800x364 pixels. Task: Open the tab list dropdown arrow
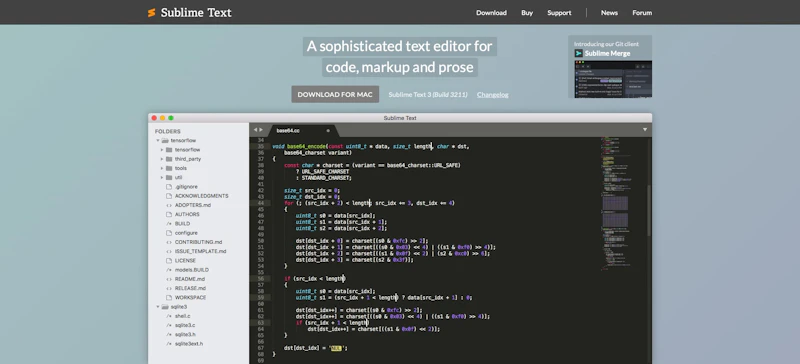click(x=645, y=130)
